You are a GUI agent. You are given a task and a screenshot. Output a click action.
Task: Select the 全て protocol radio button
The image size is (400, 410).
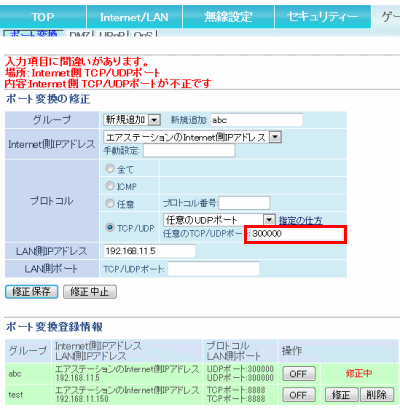click(x=110, y=169)
